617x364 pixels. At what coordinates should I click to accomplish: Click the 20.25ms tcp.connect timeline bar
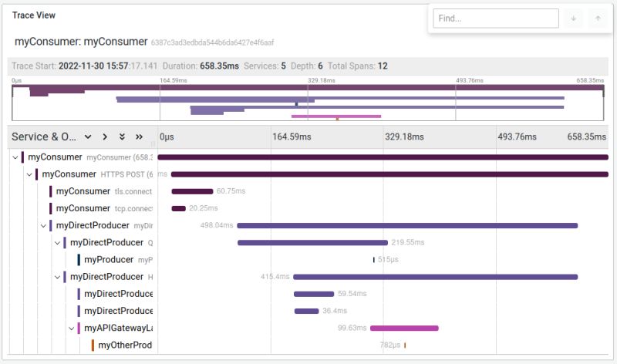click(x=178, y=208)
